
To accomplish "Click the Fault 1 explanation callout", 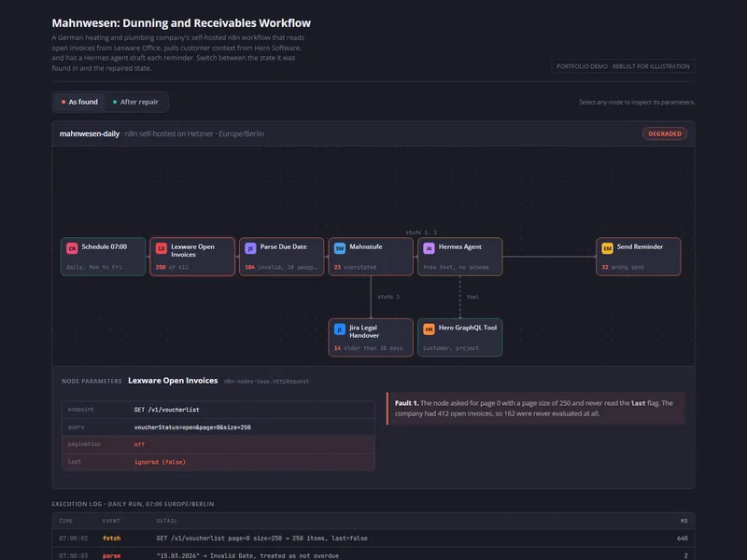I will coord(536,409).
